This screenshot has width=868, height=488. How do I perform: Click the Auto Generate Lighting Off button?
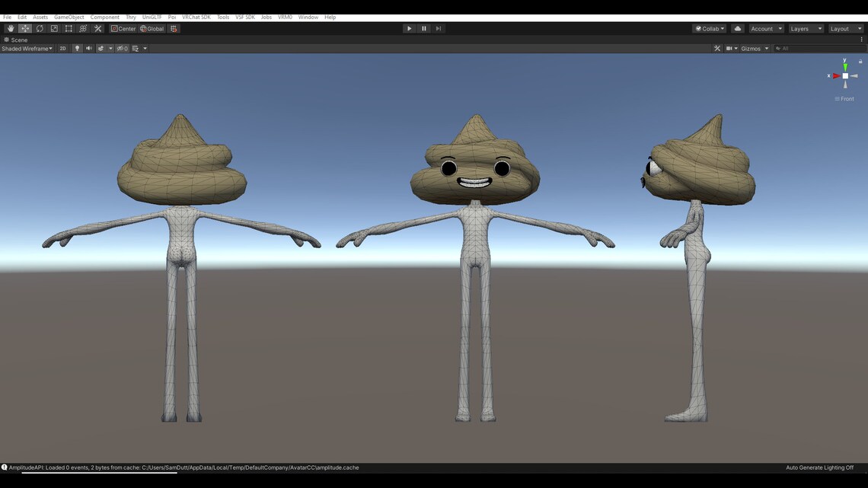coord(819,467)
